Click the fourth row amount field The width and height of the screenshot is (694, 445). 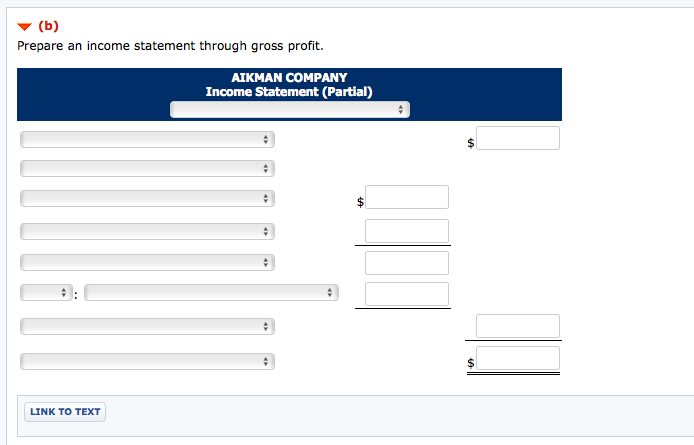pos(407,231)
